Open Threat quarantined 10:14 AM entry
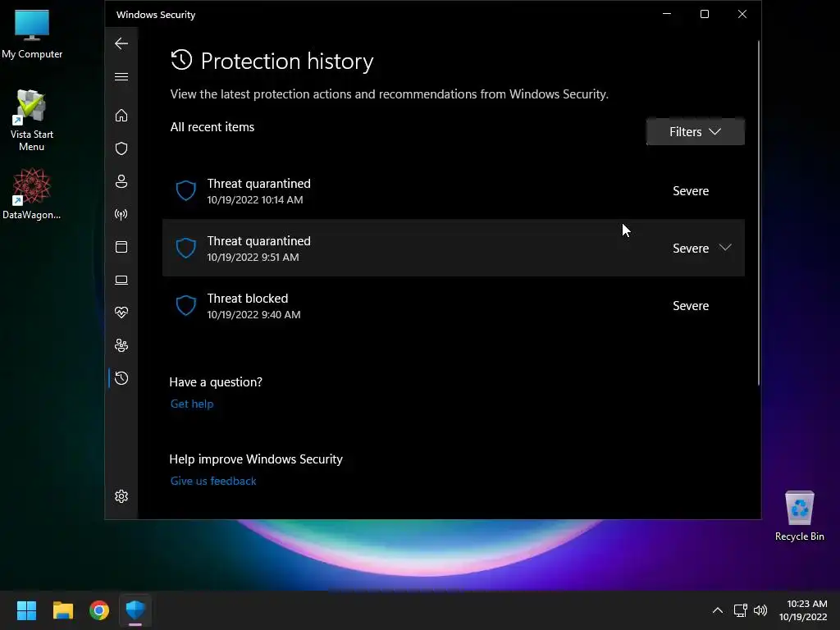 pyautogui.click(x=453, y=190)
